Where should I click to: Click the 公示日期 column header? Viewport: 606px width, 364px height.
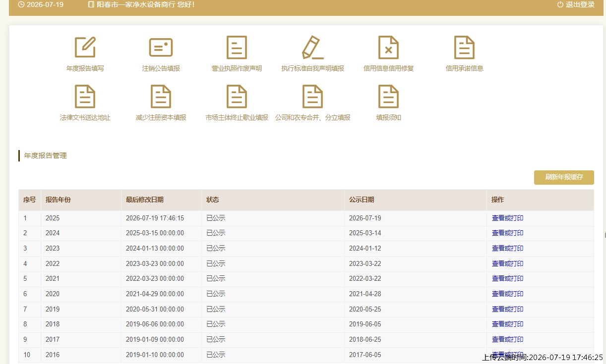(x=362, y=200)
